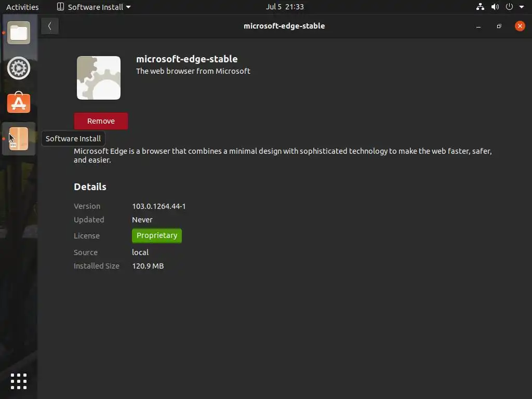Show Applications grid at dock bottom
Screen dimensions: 532x399
(x=19, y=381)
